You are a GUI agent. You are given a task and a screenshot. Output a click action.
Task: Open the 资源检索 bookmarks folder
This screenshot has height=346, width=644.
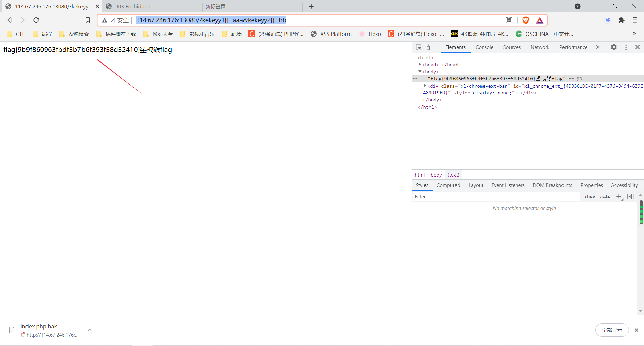(x=74, y=34)
